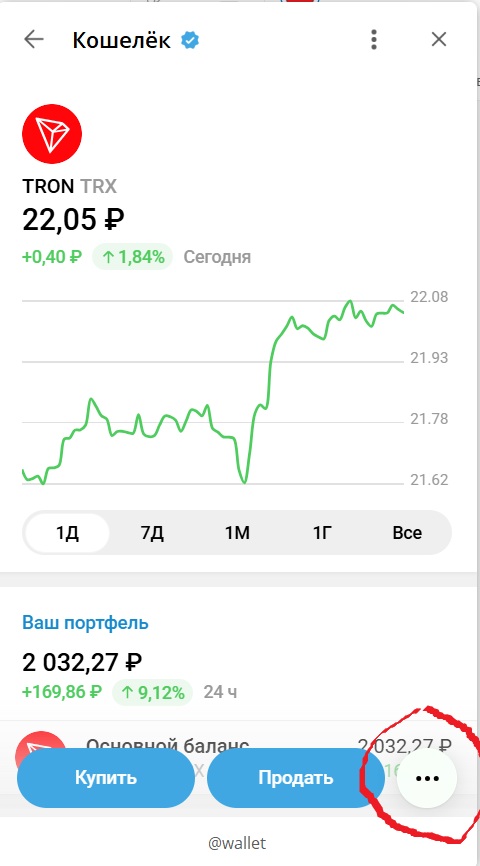
Task: Click the Продать button
Action: pos(296,778)
